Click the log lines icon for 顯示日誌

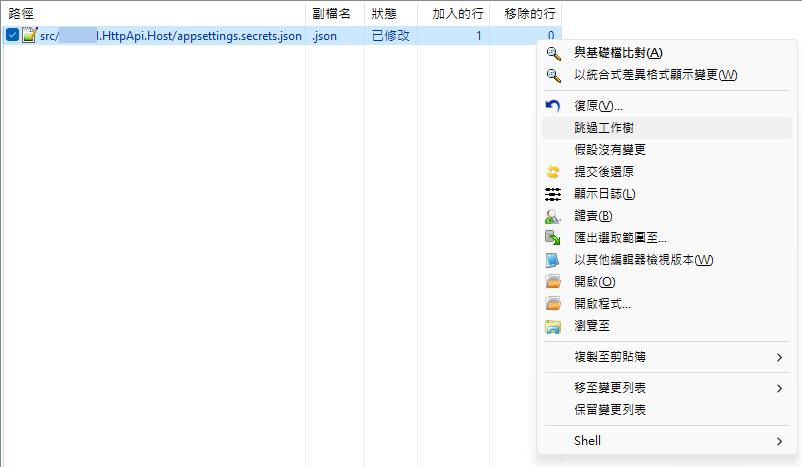pyautogui.click(x=553, y=194)
